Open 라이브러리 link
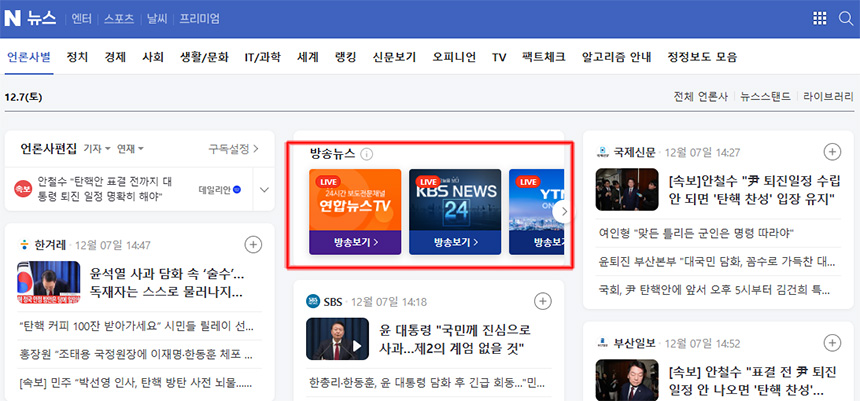860x401 pixels. (x=828, y=97)
